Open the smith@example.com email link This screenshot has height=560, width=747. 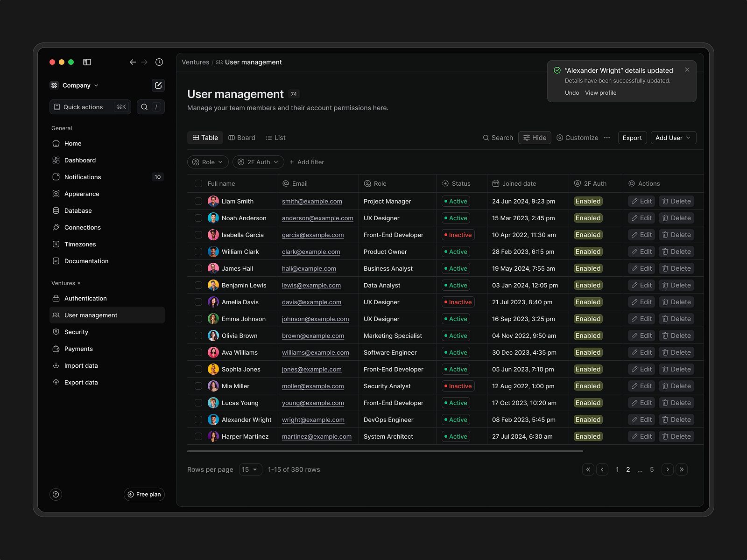[x=312, y=201]
